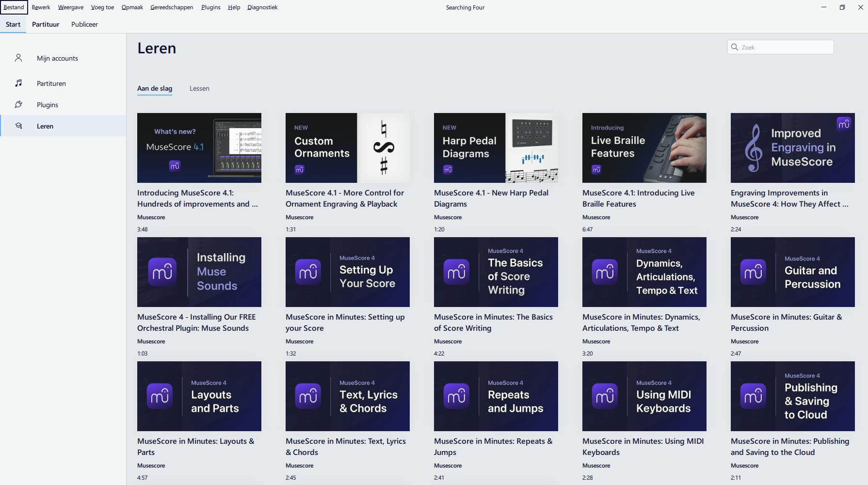Click the Plugins plug icon in sidebar

coord(18,105)
